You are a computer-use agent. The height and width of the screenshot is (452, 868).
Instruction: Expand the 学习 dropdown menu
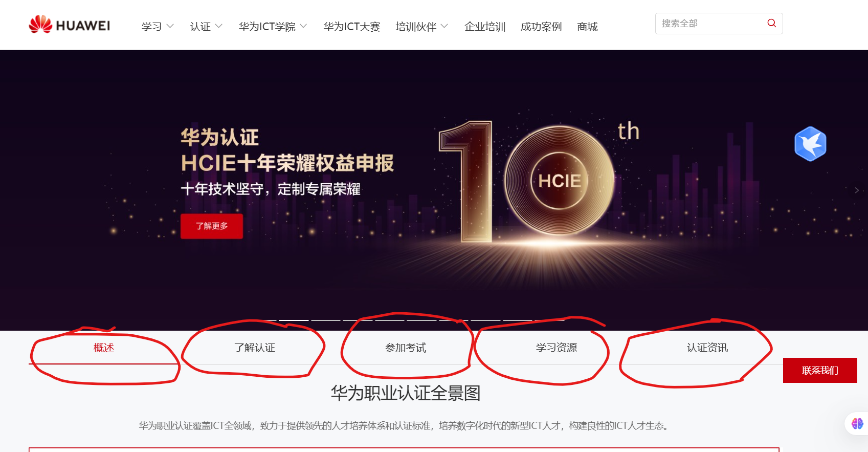click(158, 27)
